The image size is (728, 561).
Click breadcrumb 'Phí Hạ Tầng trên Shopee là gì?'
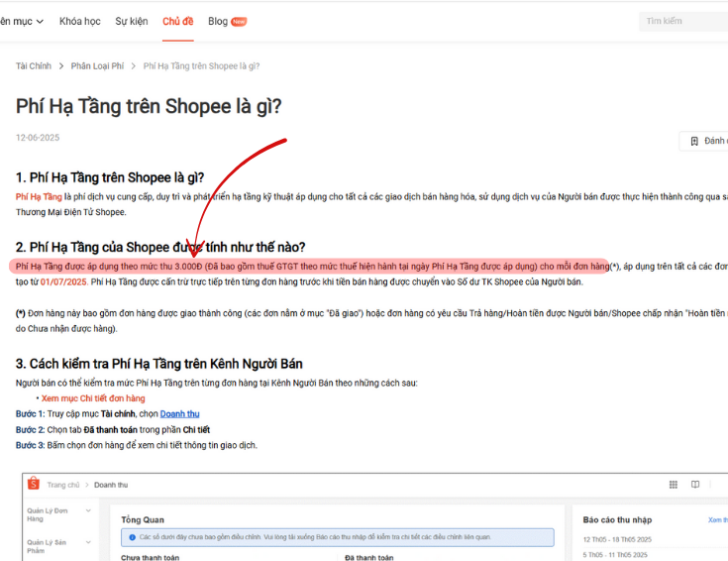click(201, 66)
